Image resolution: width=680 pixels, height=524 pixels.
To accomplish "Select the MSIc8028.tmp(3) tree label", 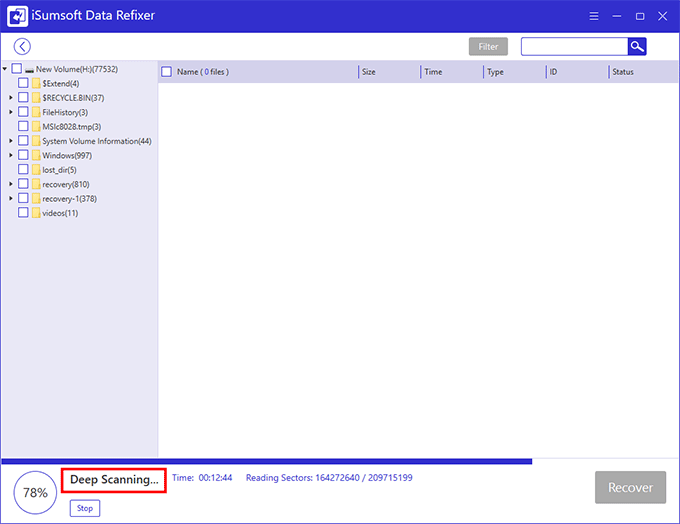I will (72, 127).
